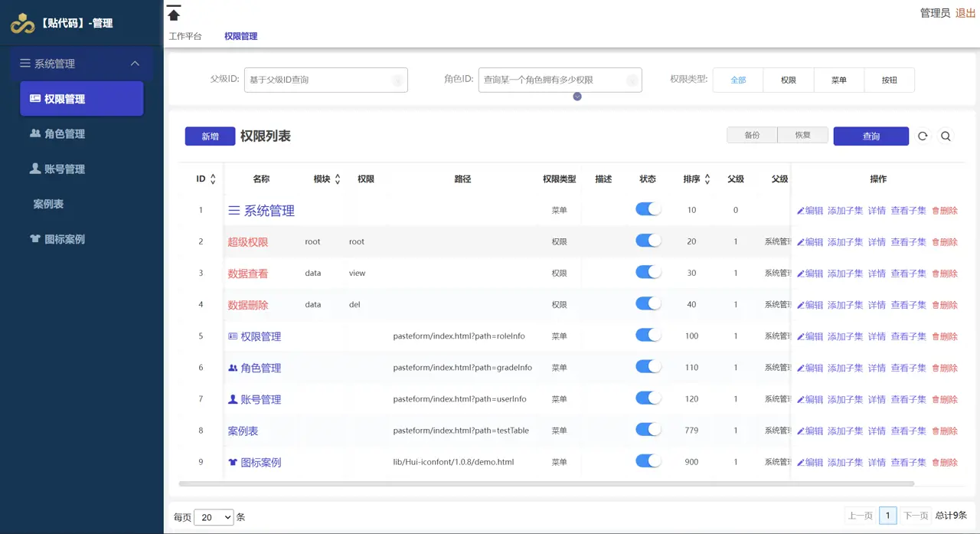The width and height of the screenshot is (980, 534).
Task: Delete the 权限管理 table row
Action: point(945,336)
